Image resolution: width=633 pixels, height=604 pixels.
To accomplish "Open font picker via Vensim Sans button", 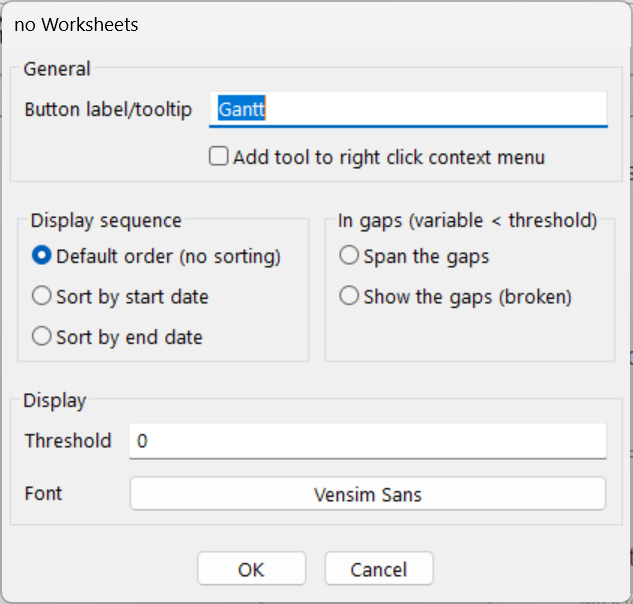I will click(367, 494).
